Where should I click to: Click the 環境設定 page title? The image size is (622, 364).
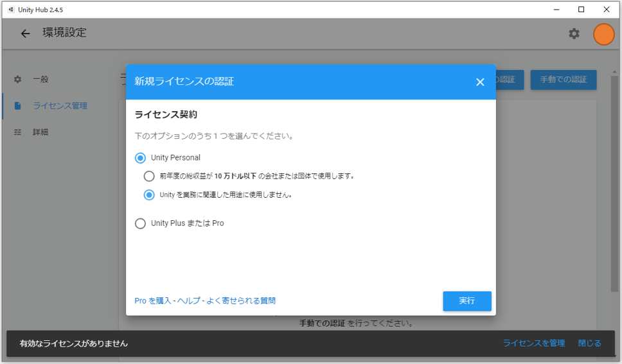pos(64,33)
